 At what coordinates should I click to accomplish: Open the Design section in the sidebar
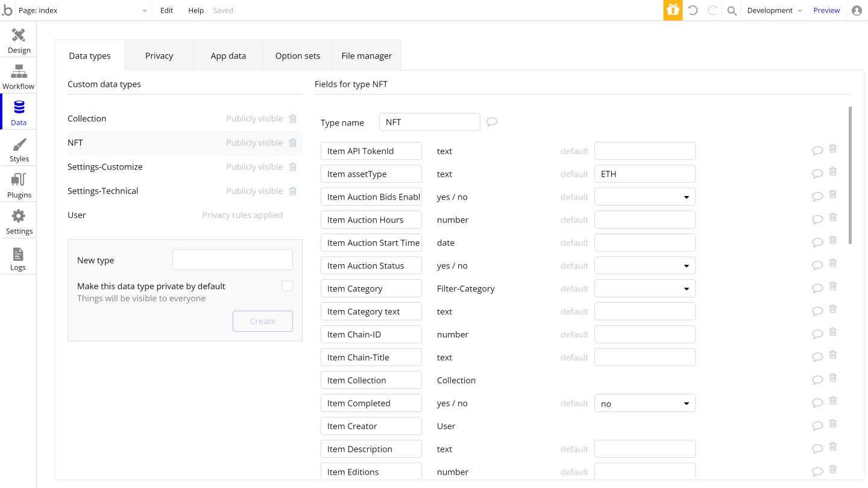(x=18, y=39)
